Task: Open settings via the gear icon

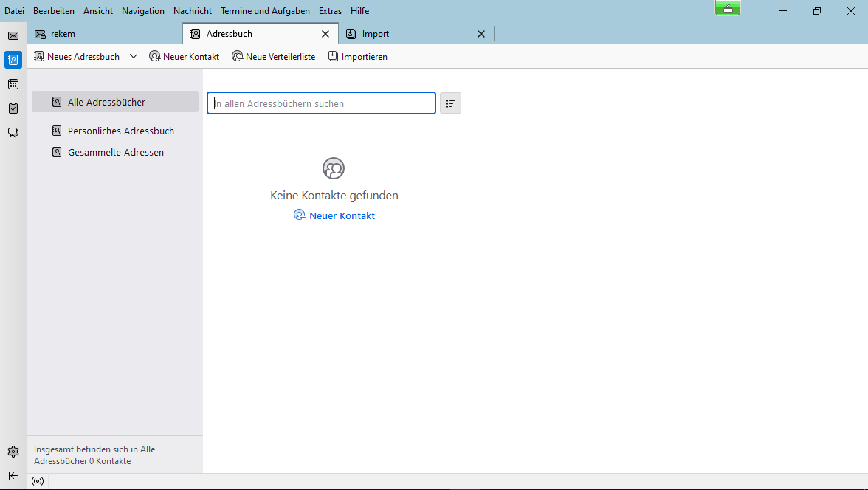Action: click(x=13, y=452)
